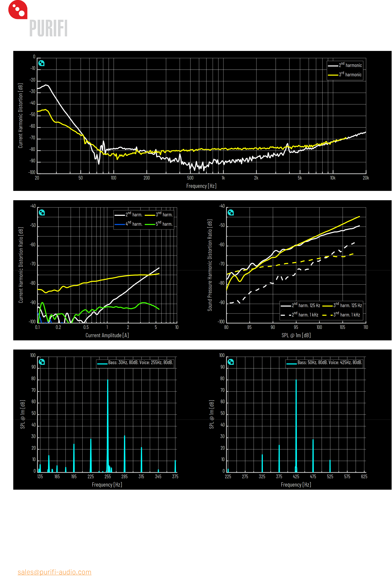Click the 'SPL @ 1m [dB]' horizontal axis label

click(296, 335)
